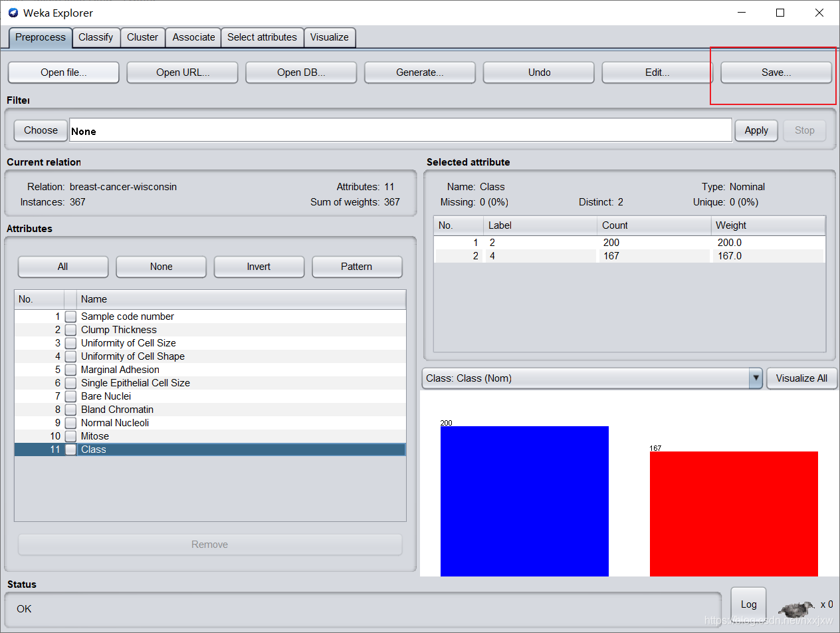Image resolution: width=840 pixels, height=633 pixels.
Task: Click the Save... button
Action: point(776,72)
